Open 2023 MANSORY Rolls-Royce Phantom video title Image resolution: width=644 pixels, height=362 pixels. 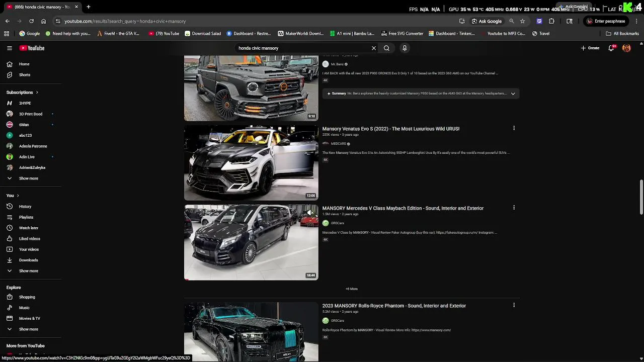tap(394, 305)
